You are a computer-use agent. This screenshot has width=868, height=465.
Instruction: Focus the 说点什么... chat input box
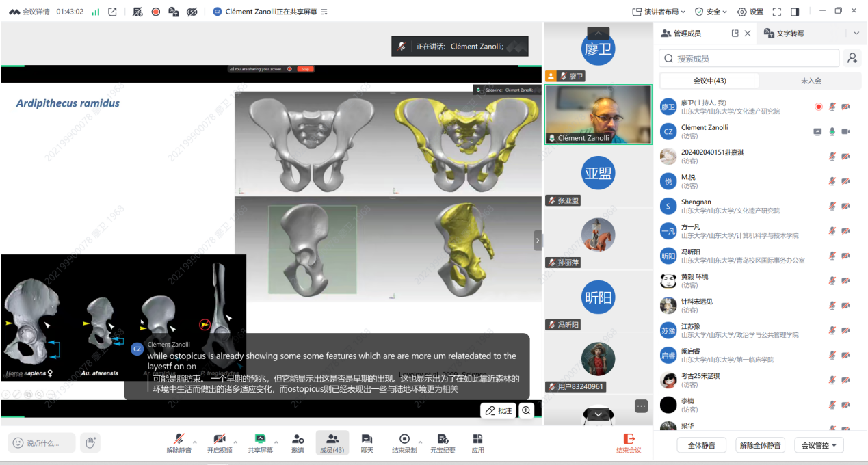click(42, 442)
